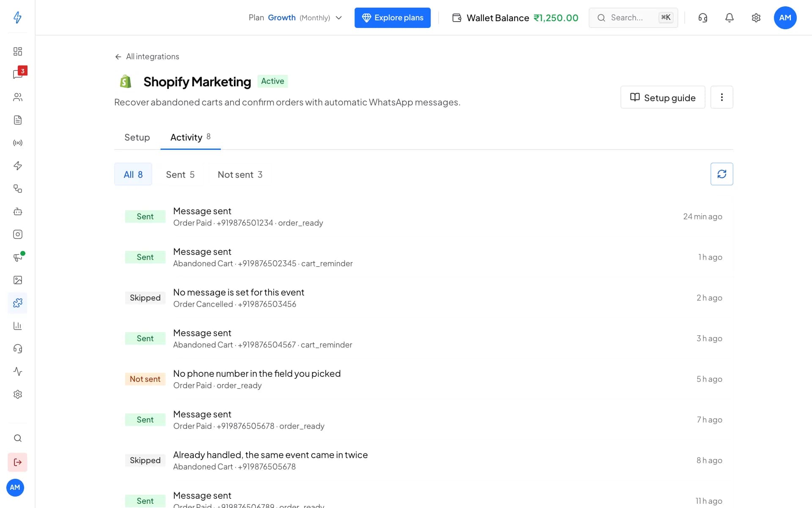Open the support headset icon in top bar
812x508 pixels.
click(702, 18)
